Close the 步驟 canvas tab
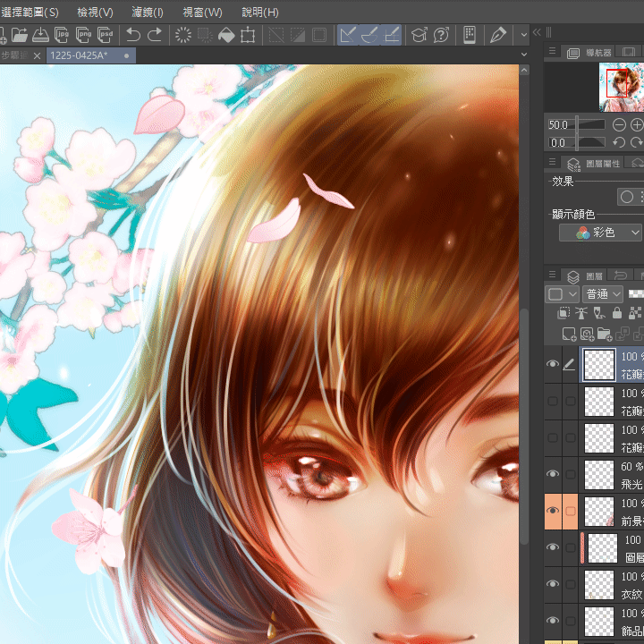Image resolution: width=644 pixels, height=644 pixels. pos(37,55)
